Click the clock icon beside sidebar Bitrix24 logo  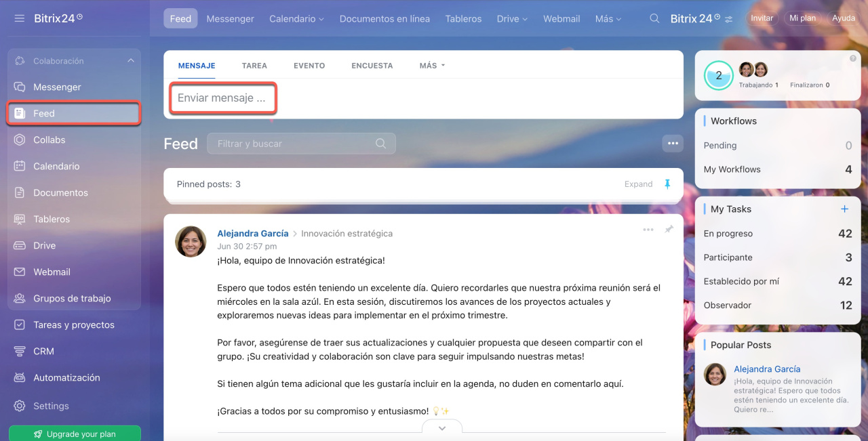(79, 16)
